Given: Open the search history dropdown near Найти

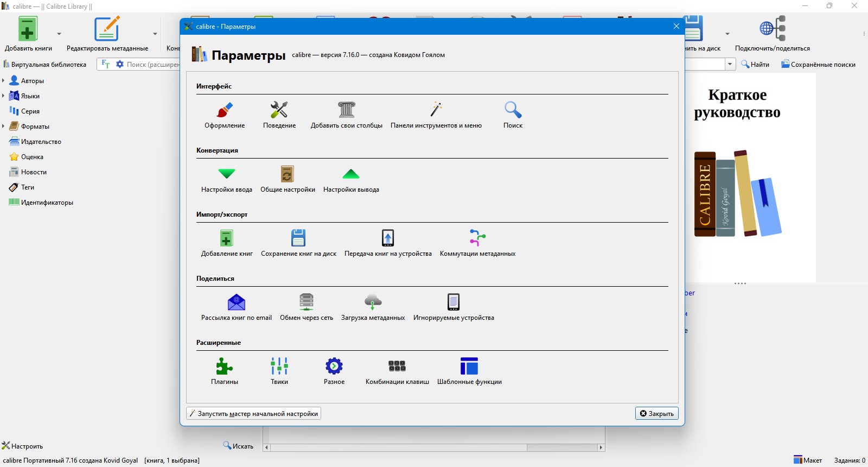Looking at the screenshot, I should (x=730, y=64).
